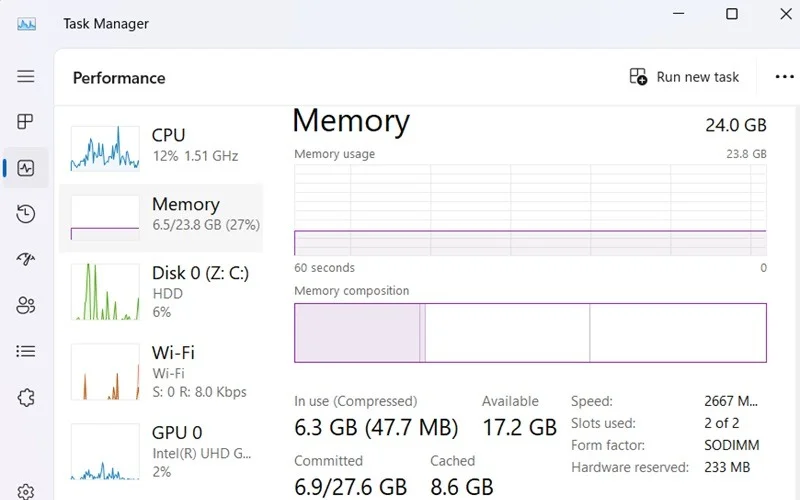This screenshot has height=500, width=800.
Task: Select the Wi-Fi performance entry
Action: coord(161,372)
